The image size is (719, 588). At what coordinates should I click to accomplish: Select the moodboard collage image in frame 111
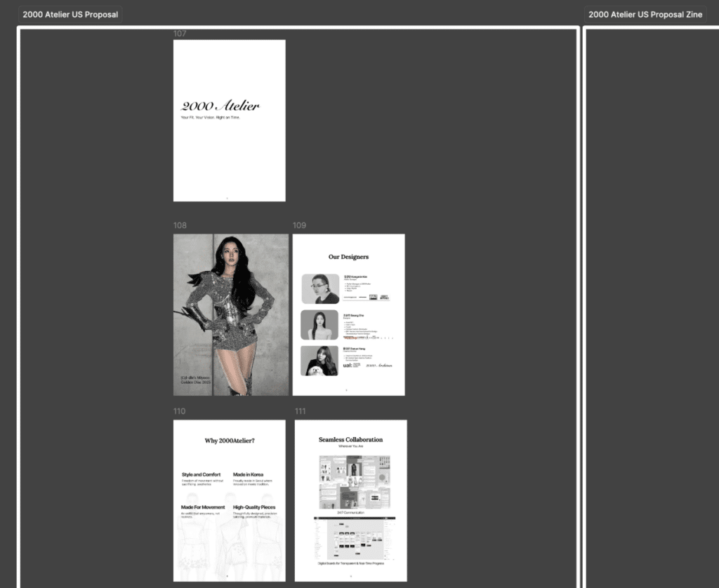pos(355,482)
